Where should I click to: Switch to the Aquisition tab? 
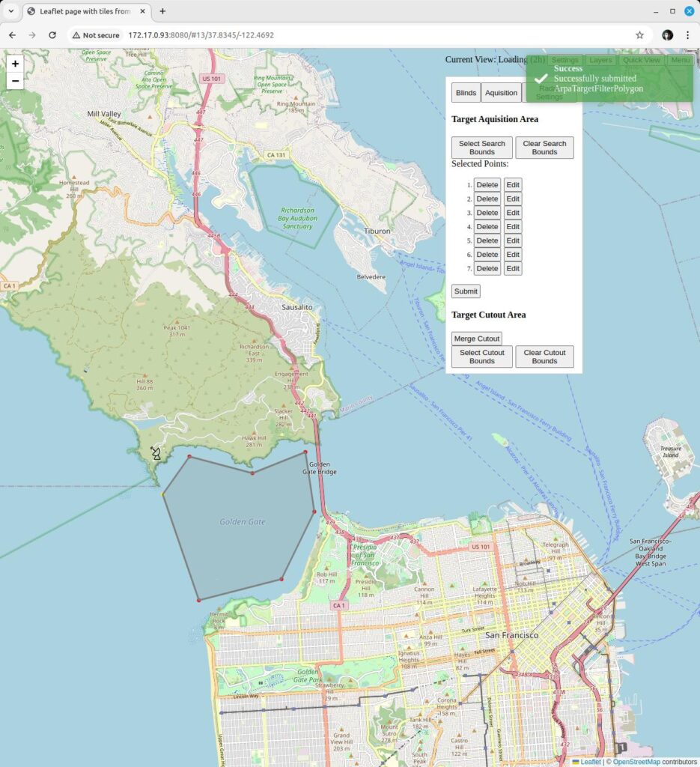click(x=501, y=93)
